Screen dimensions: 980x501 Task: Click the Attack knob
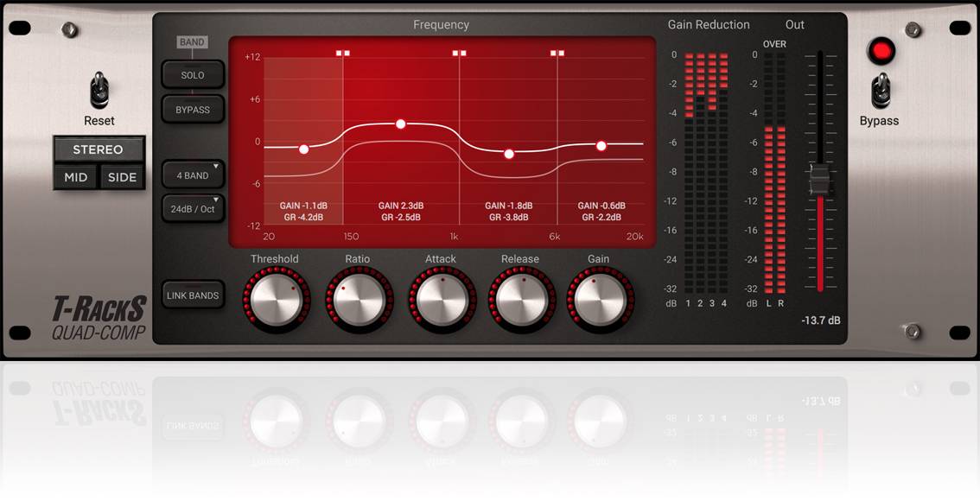coord(441,300)
